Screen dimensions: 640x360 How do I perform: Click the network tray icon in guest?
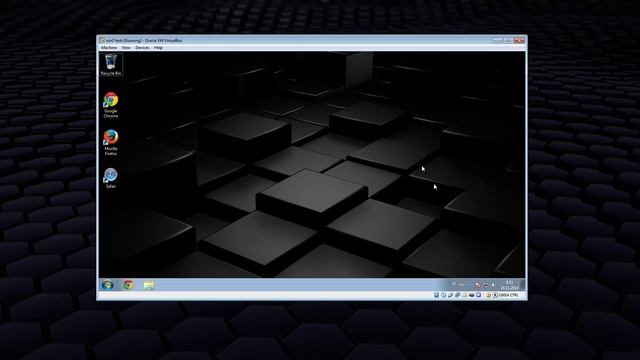(x=486, y=284)
